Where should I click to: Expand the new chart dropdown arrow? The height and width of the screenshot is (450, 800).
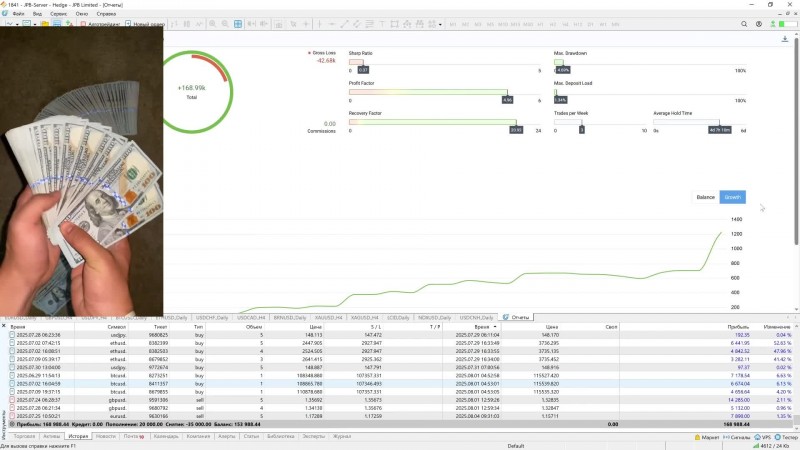(x=17, y=24)
